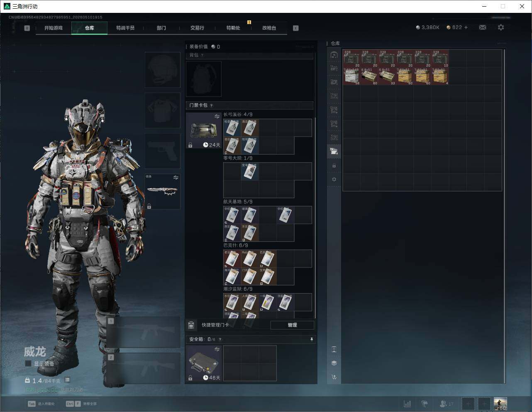The height and width of the screenshot is (412, 532).
Task: Select the 6.8x51 ammo with count 33
Action: click(387, 76)
